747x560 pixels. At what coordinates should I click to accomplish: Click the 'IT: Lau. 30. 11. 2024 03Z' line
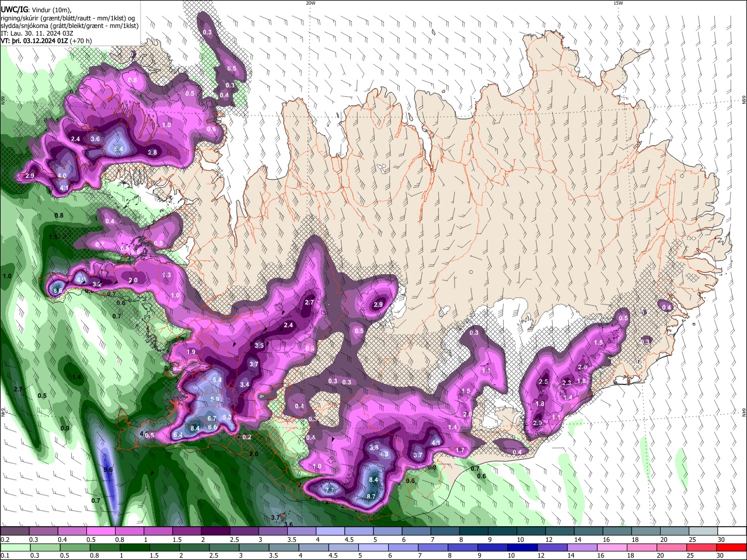38,33
